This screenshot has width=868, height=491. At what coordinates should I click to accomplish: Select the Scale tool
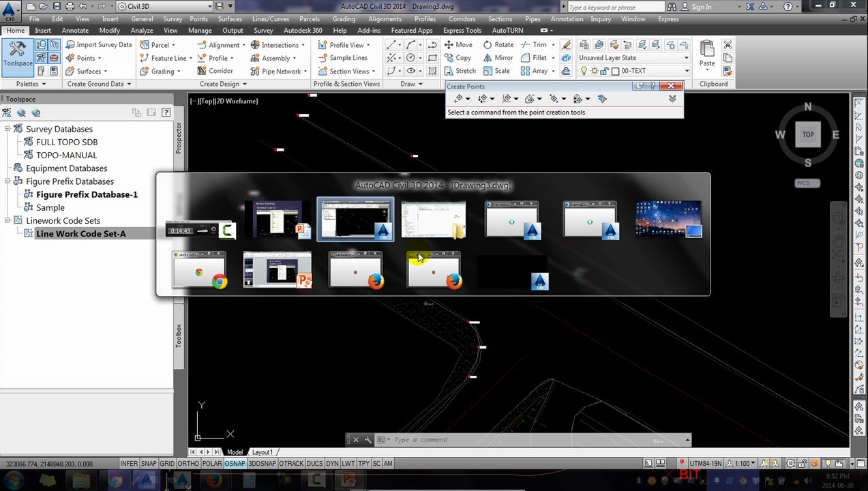(496, 71)
